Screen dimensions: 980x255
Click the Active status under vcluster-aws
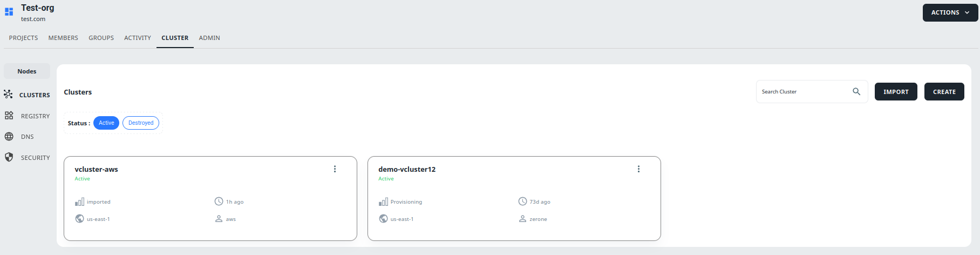82,179
